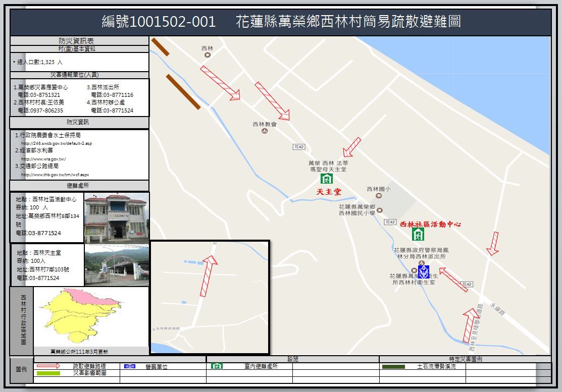The width and height of the screenshot is (562, 392).
Task: Click the 西林天主堂 entrance photo
Action: 117,265
